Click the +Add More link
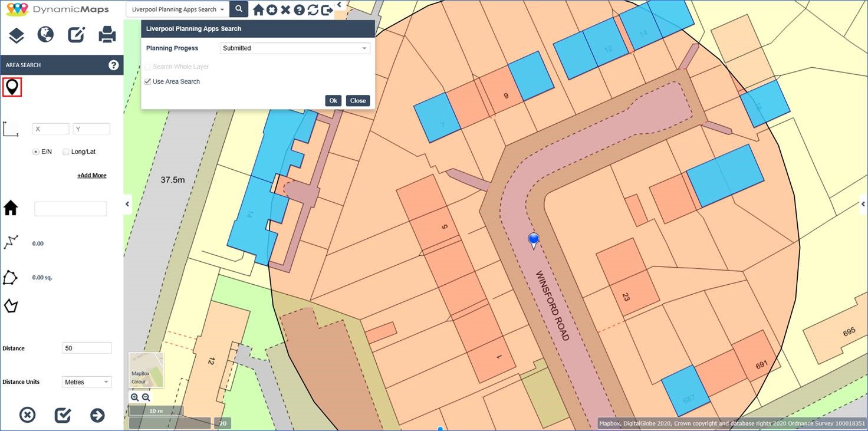Viewport: 868px width, 431px height. (x=92, y=175)
